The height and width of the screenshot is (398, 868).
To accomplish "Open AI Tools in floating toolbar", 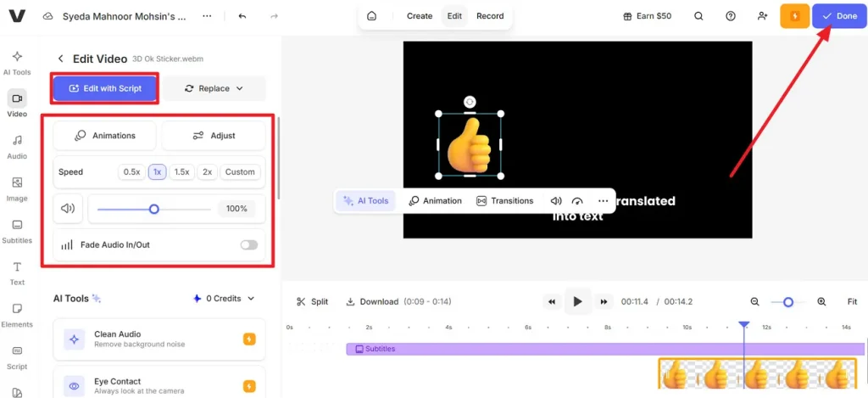I will click(x=366, y=200).
